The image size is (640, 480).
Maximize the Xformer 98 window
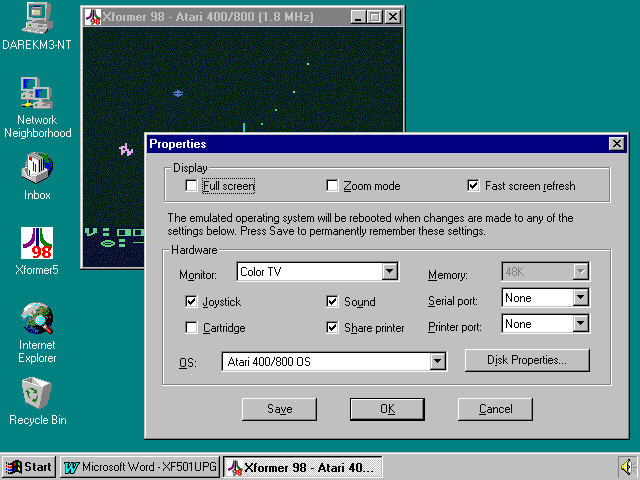374,17
